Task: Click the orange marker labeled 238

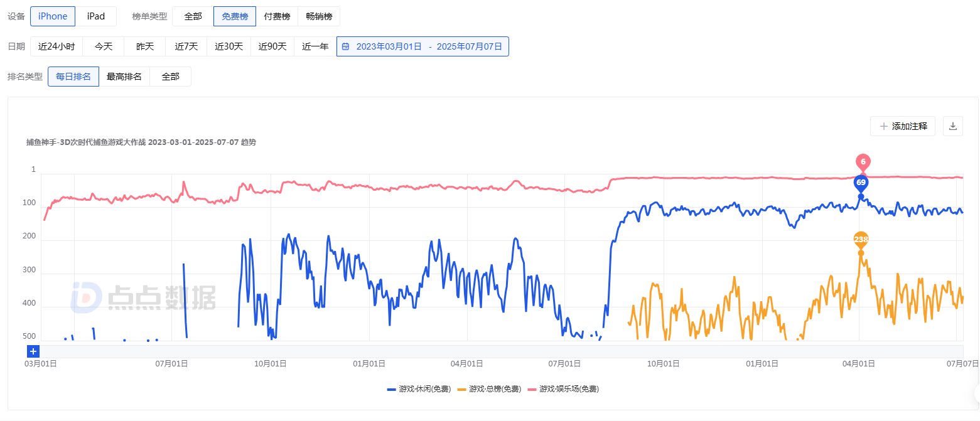Action: point(861,240)
